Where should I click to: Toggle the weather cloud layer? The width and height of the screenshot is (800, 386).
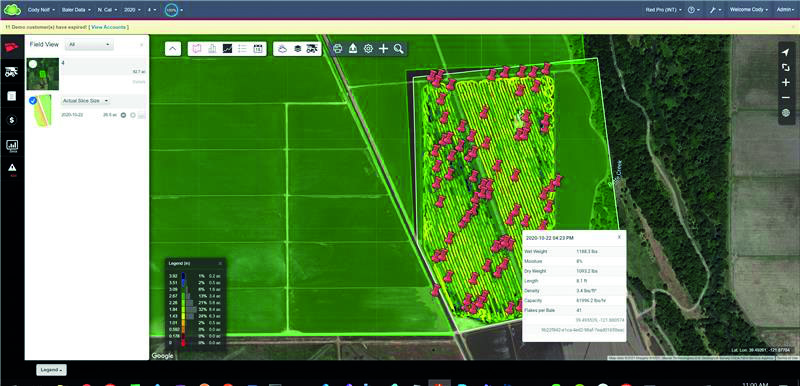point(282,48)
